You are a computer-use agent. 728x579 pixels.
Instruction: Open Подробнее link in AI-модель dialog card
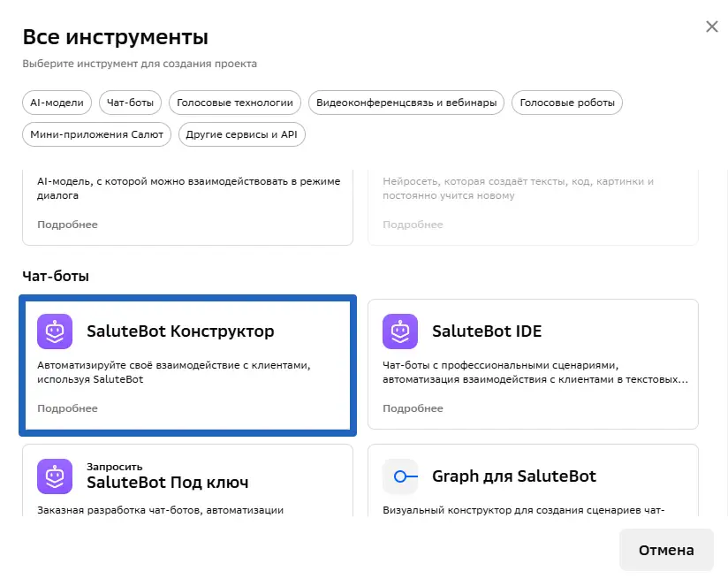pyautogui.click(x=67, y=225)
